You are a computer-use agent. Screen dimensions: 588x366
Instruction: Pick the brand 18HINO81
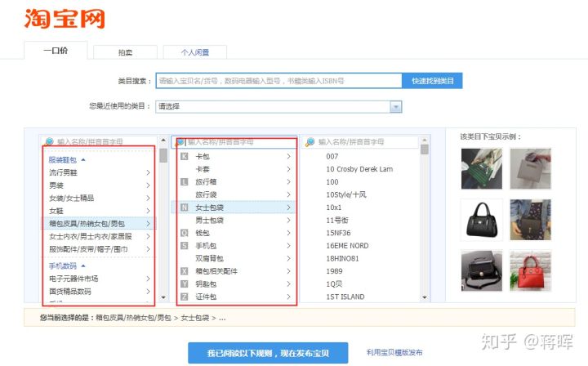pos(342,258)
